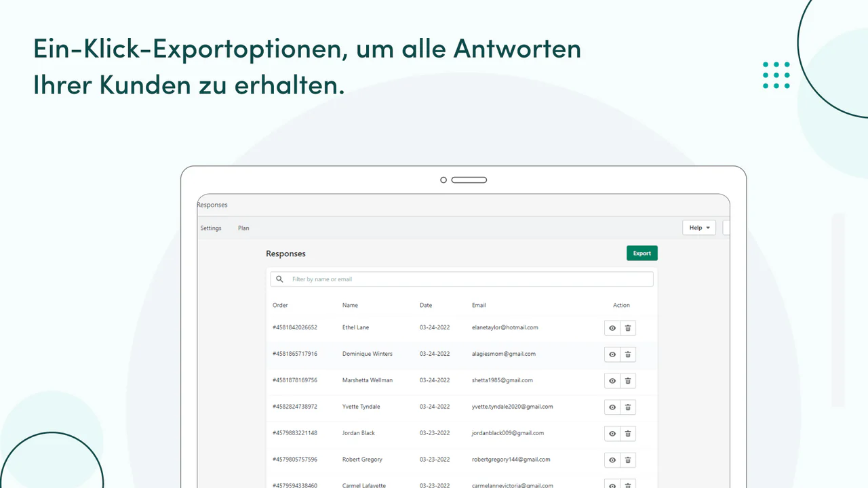The image size is (868, 488).
Task: View response from Ethel Lane
Action: click(612, 328)
